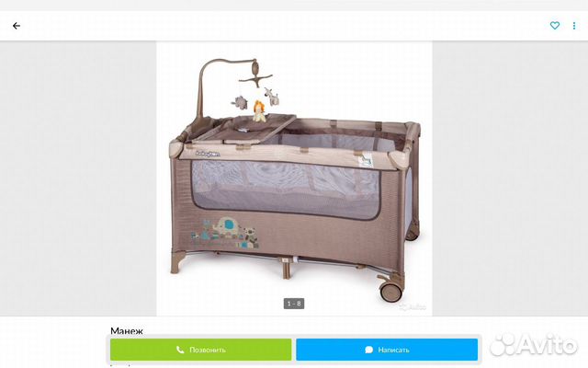Viewport: 588px width, 368px height.
Task: Click the brand label on the playpen rail
Action: coord(208,154)
